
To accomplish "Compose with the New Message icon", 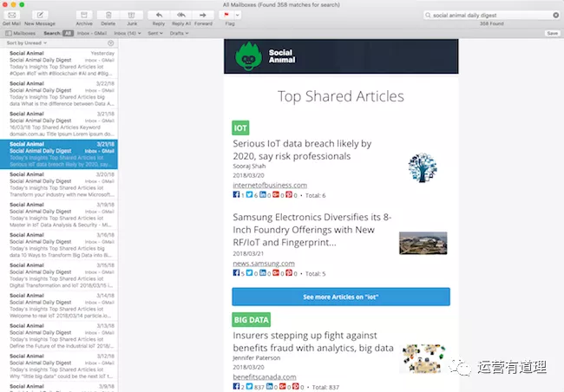I will pos(40,15).
